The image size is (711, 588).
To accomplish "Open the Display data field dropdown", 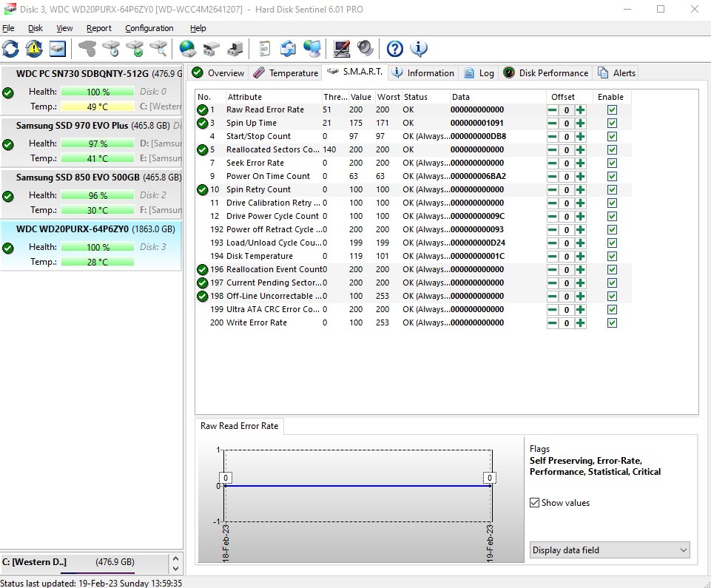I will [x=610, y=550].
